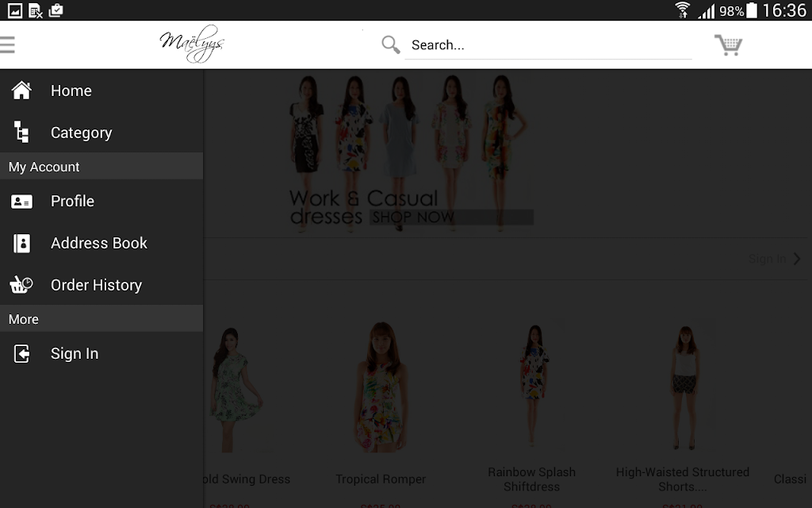Tap the cellular signal strength icon
This screenshot has height=508, width=812.
(x=707, y=11)
